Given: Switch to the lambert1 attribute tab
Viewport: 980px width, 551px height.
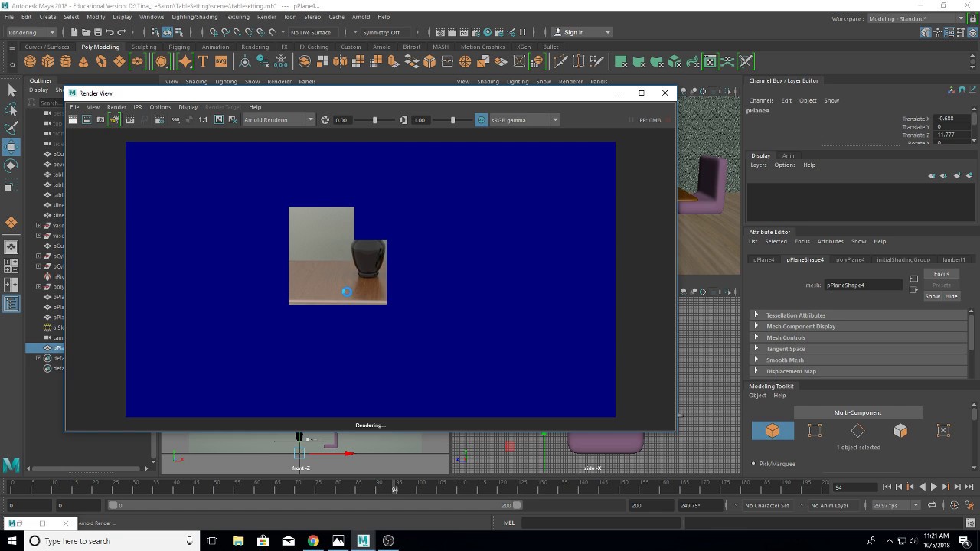Looking at the screenshot, I should tap(954, 259).
